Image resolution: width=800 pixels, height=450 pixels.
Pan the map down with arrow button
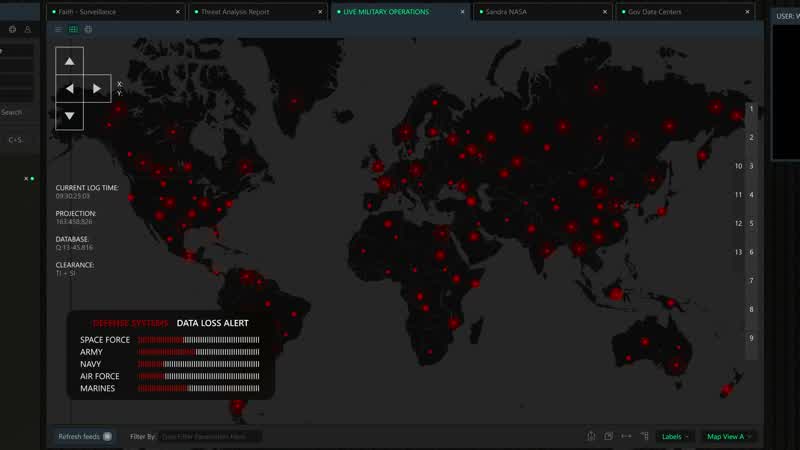tap(69, 116)
